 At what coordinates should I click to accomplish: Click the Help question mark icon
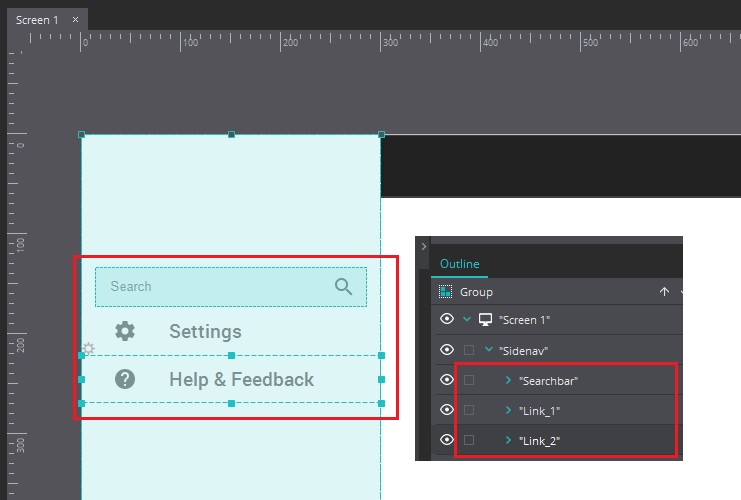[x=125, y=379]
